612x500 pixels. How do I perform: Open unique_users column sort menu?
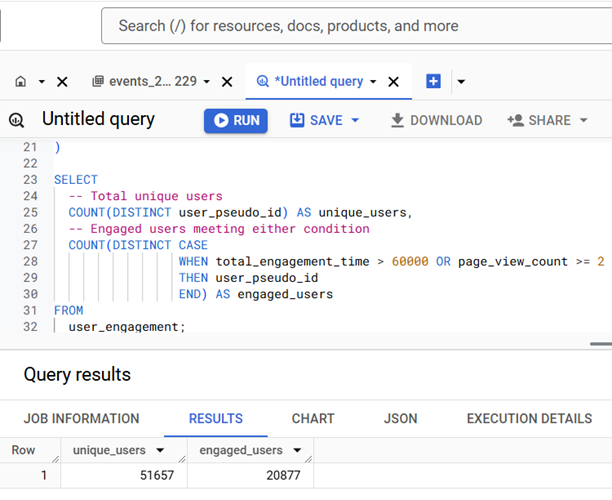point(160,450)
